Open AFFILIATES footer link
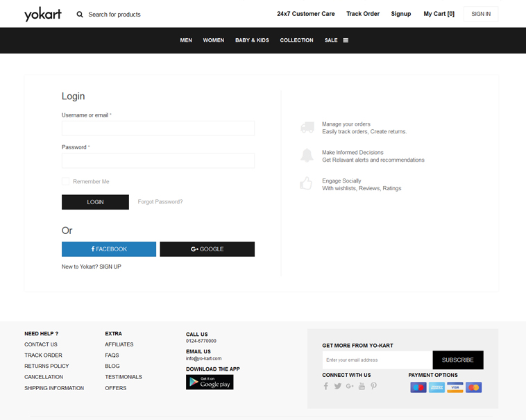This screenshot has width=526, height=420. (x=119, y=344)
